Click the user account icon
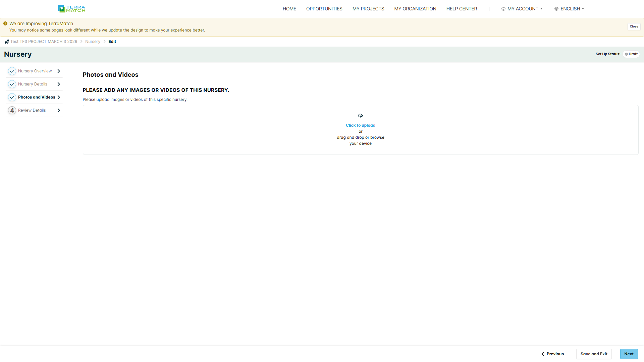Screen dimensions: 644x362 pyautogui.click(x=503, y=9)
